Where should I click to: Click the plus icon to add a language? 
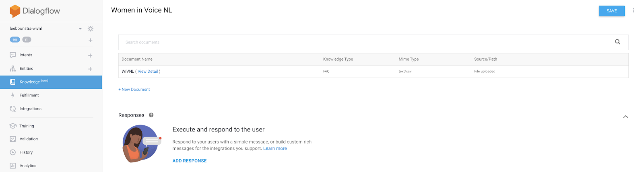[91, 40]
